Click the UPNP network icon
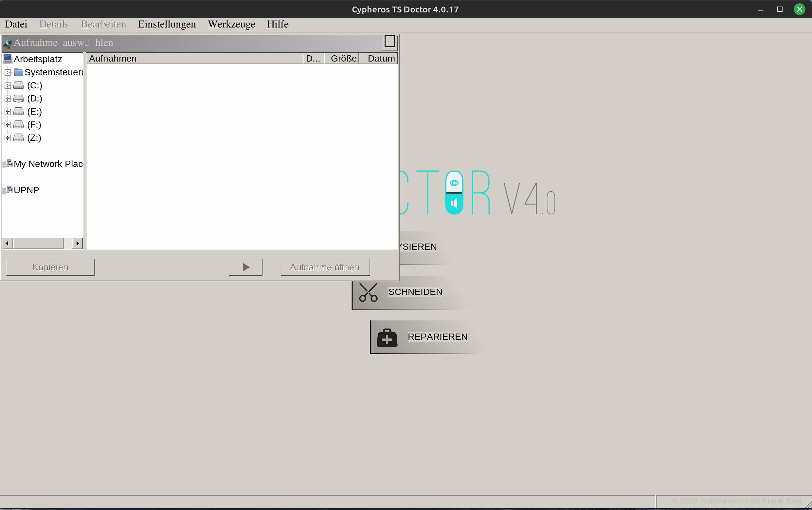Screen dimensions: 812x510 (8, 190)
